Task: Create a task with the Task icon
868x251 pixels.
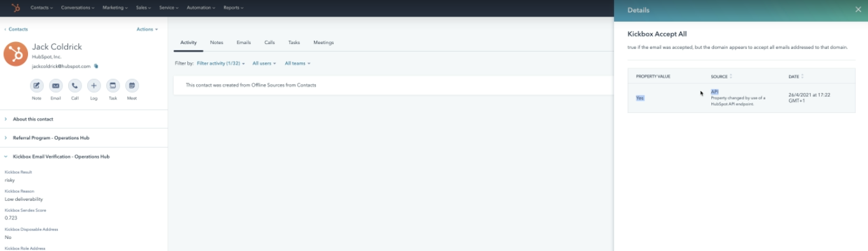Action: (113, 85)
